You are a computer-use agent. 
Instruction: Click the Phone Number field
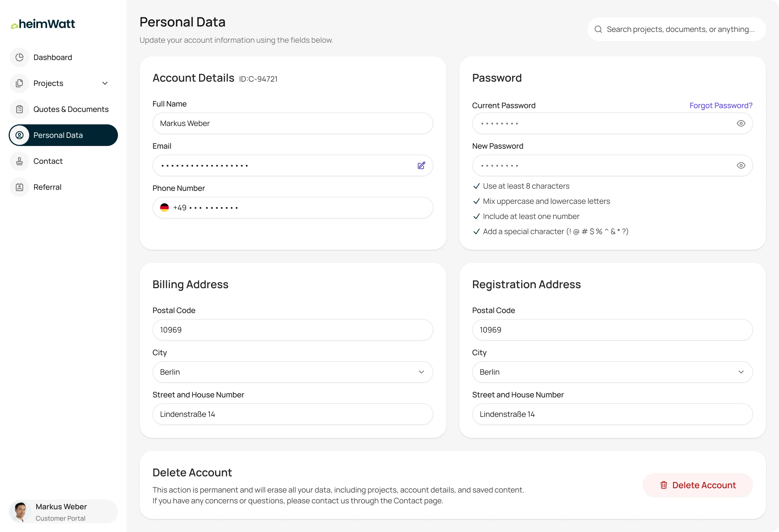coord(293,208)
